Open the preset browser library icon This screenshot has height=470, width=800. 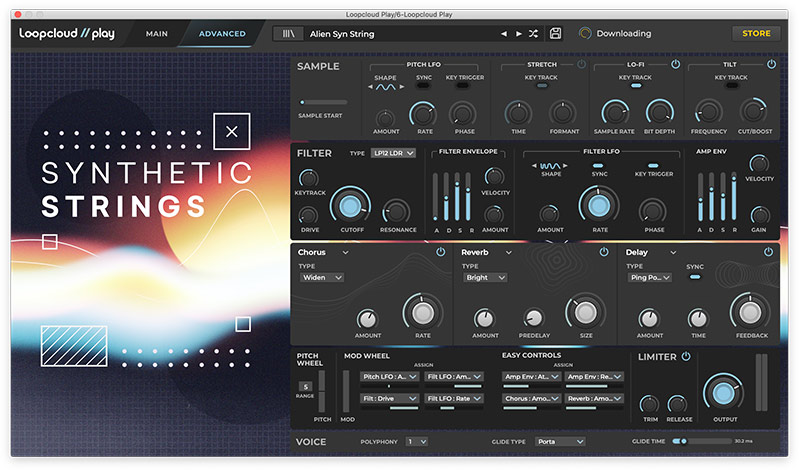pyautogui.click(x=288, y=33)
